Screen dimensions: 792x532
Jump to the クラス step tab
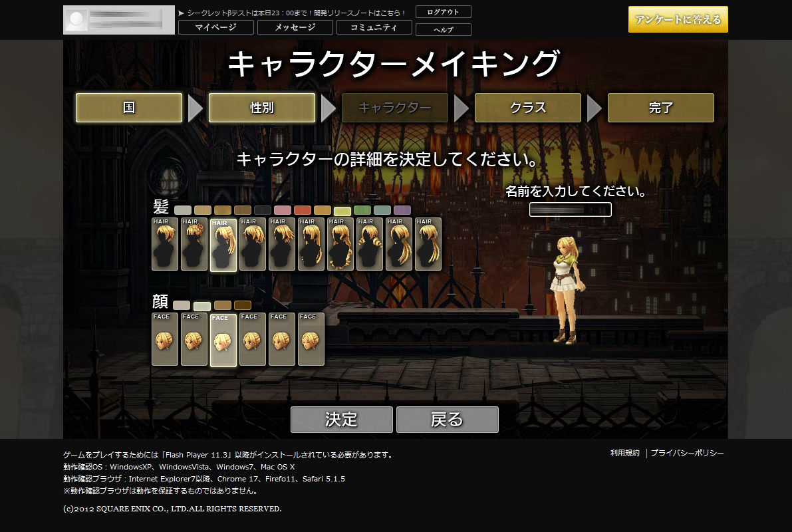point(528,108)
